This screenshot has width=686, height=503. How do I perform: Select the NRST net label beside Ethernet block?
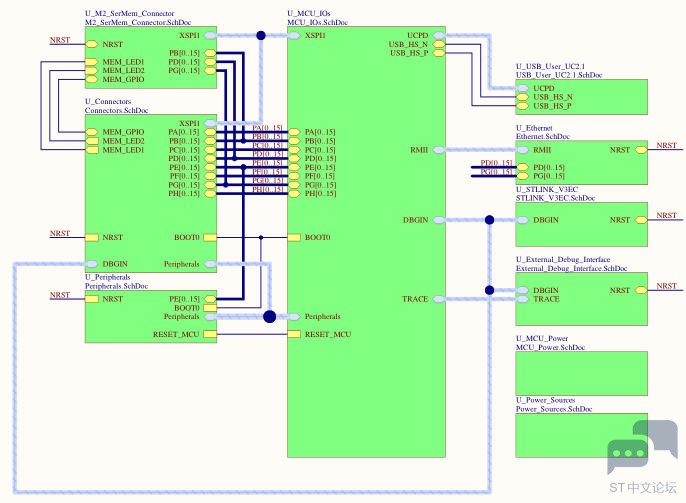666,145
